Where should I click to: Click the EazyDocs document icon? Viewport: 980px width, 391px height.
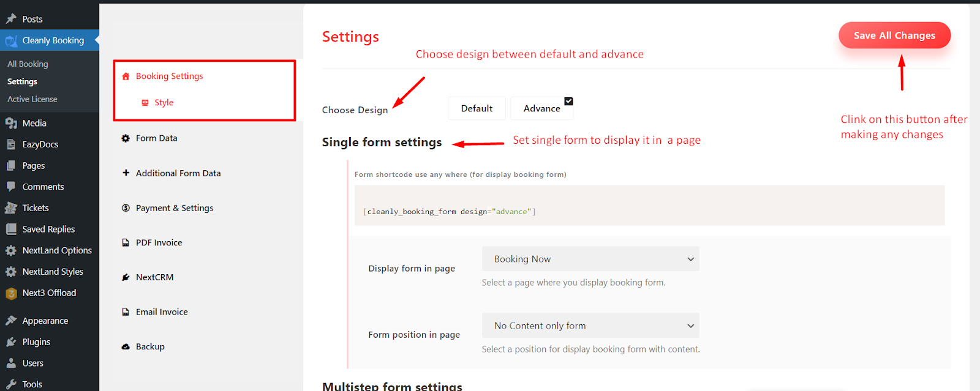point(11,144)
